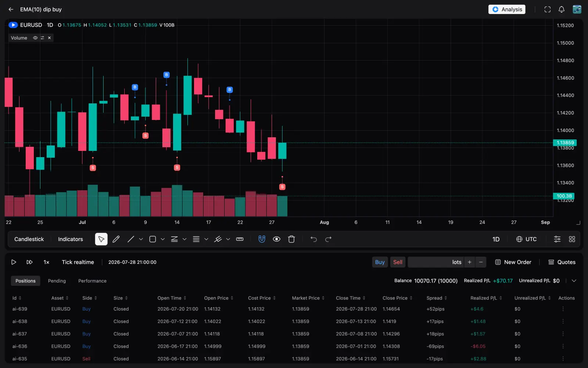Fast forward the replay
Image resolution: width=588 pixels, height=368 pixels.
29,262
